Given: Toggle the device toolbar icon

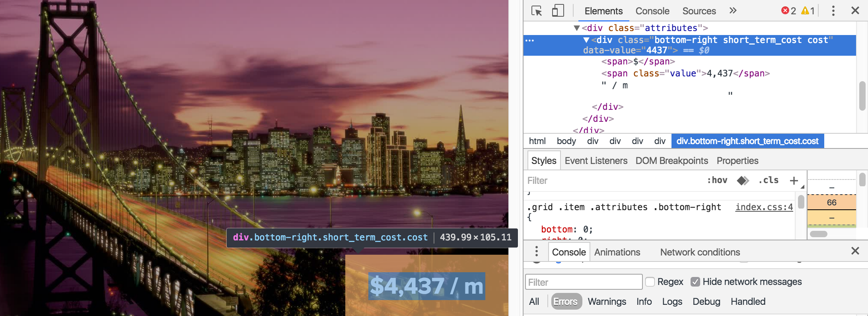Looking at the screenshot, I should click(558, 11).
